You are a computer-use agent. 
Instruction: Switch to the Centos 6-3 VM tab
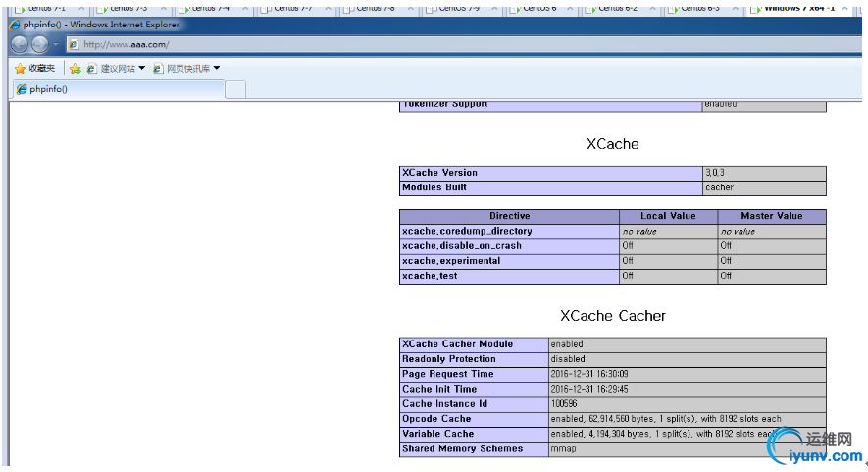tap(700, 8)
